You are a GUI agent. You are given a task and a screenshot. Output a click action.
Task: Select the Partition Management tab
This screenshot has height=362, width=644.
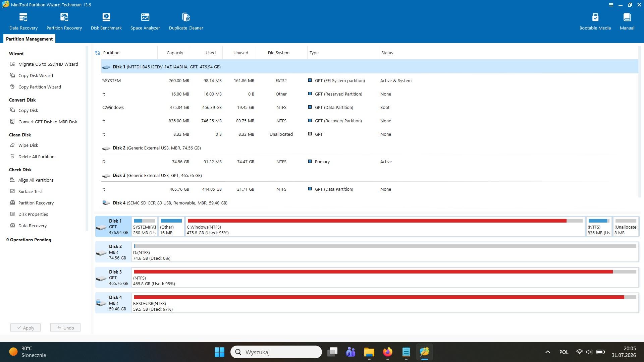coord(29,39)
